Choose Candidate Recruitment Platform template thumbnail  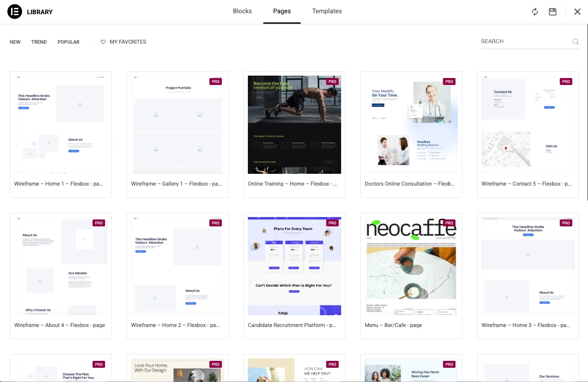(x=294, y=266)
